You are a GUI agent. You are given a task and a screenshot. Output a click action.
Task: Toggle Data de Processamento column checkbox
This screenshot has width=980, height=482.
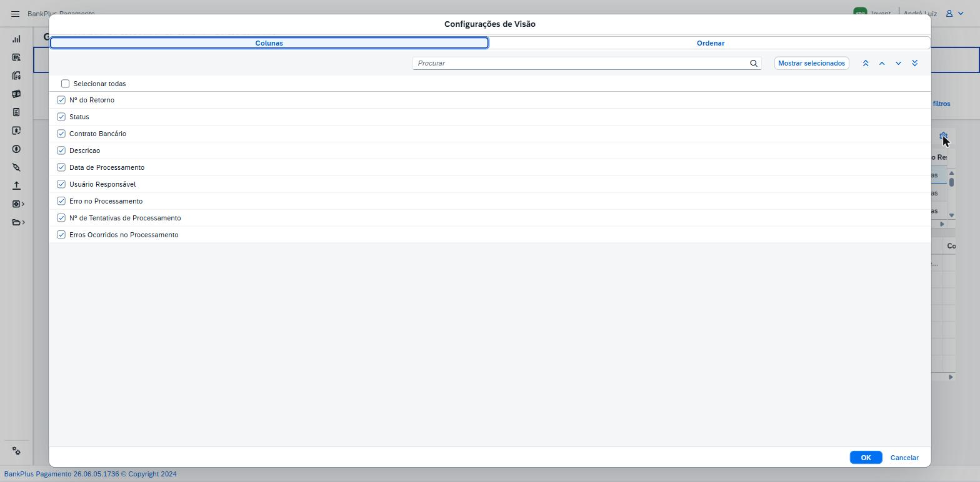(61, 167)
